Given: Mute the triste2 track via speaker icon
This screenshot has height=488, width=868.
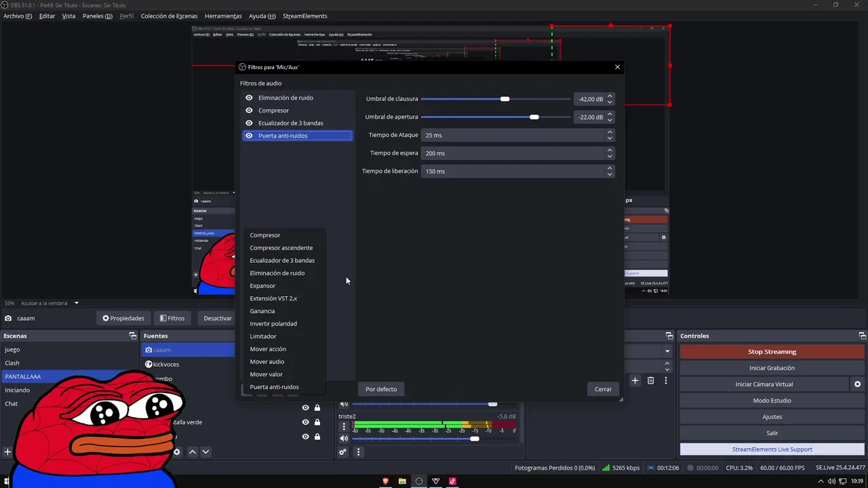Looking at the screenshot, I should click(x=344, y=439).
